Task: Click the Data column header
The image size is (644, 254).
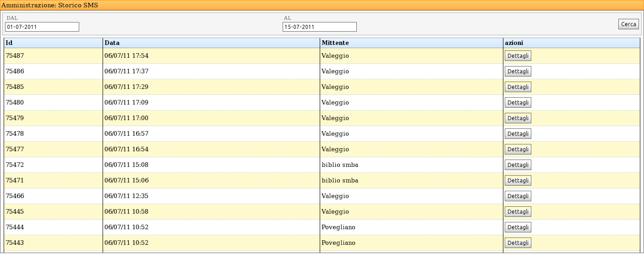Action: [112, 43]
